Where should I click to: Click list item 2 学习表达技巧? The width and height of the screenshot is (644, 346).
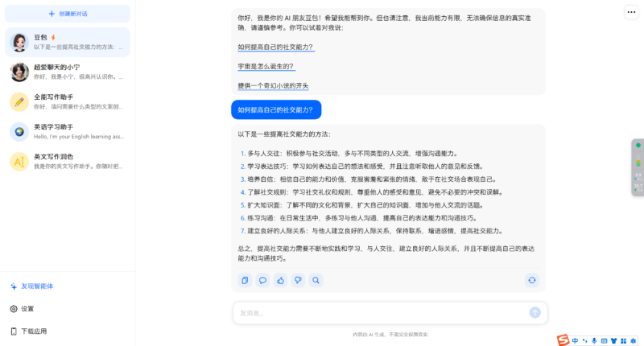click(x=362, y=167)
